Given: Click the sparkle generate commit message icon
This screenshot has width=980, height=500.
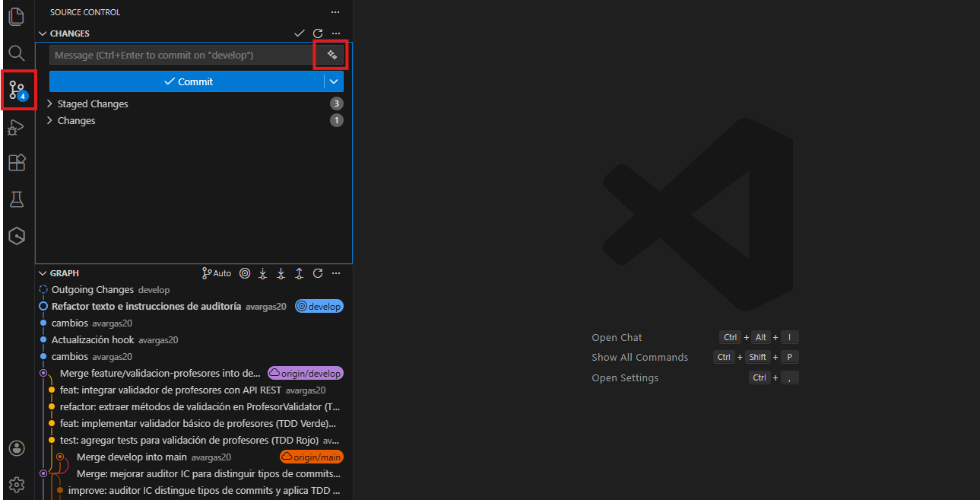Looking at the screenshot, I should (331, 55).
